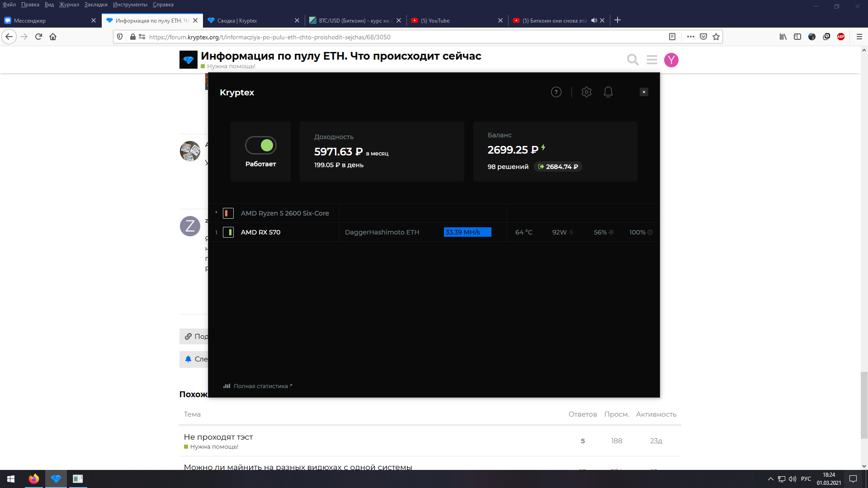Open library bookmarks icon

pos(783,37)
